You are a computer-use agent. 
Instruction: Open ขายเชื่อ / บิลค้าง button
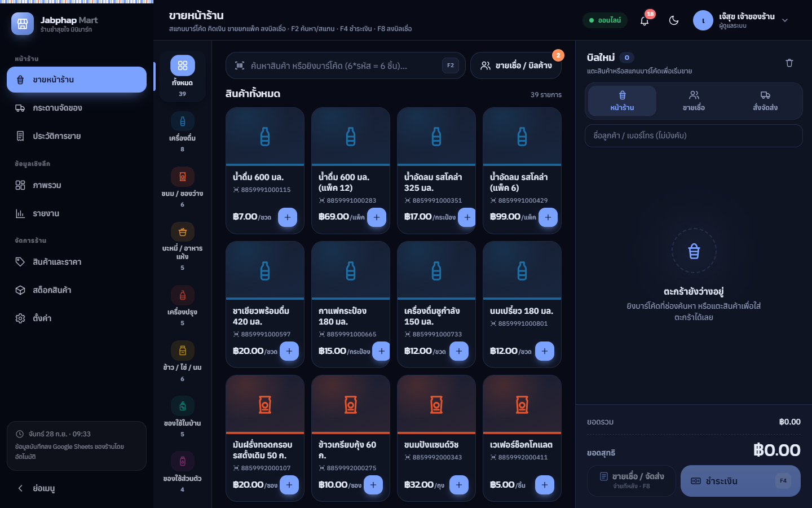point(517,65)
